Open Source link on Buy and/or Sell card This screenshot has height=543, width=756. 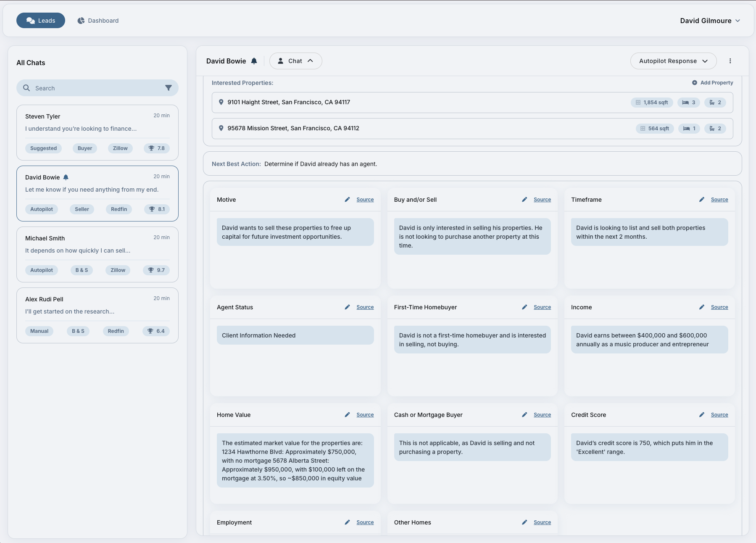click(542, 200)
